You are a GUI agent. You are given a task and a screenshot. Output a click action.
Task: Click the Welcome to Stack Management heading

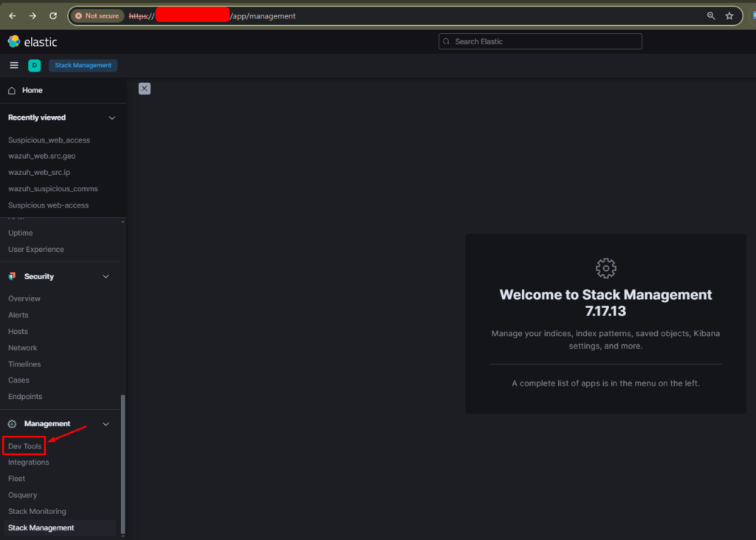tap(605, 303)
